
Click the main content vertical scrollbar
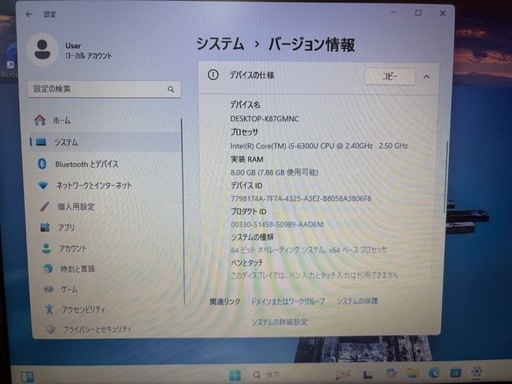pyautogui.click(x=446, y=177)
